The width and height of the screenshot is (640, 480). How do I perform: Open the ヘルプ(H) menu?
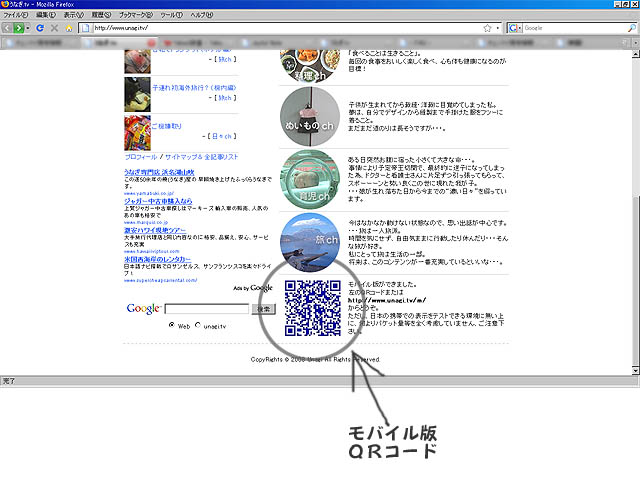click(x=202, y=15)
